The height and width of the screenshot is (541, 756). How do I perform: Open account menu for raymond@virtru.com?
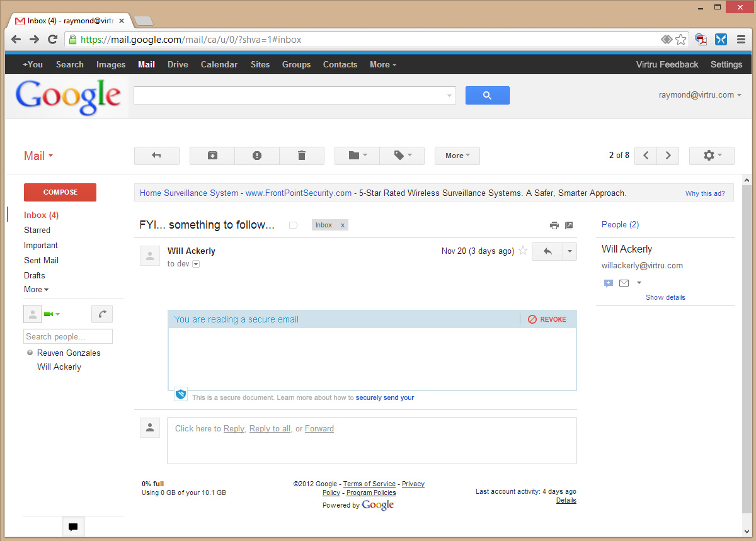point(700,95)
